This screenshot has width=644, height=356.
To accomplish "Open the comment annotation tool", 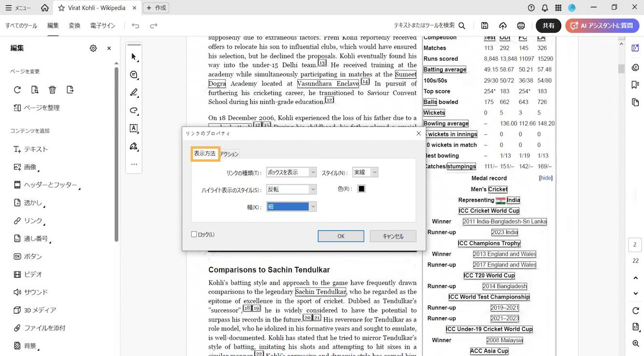I will point(134,75).
